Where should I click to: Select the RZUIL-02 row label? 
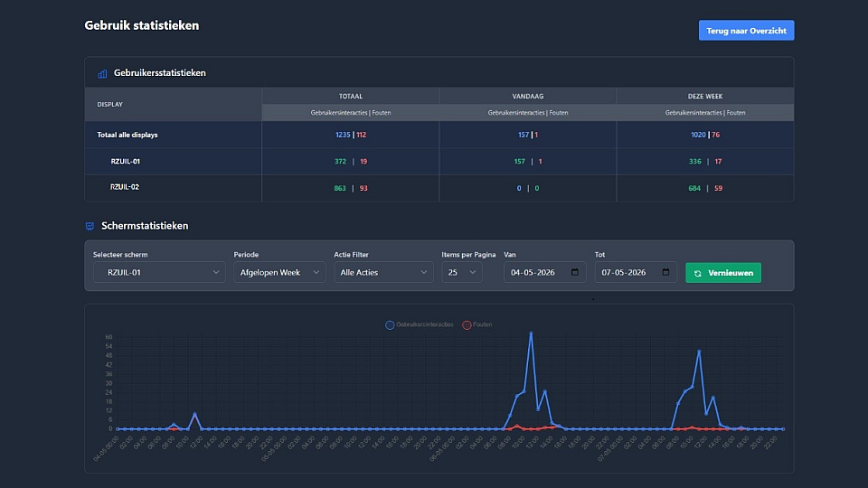(x=125, y=187)
